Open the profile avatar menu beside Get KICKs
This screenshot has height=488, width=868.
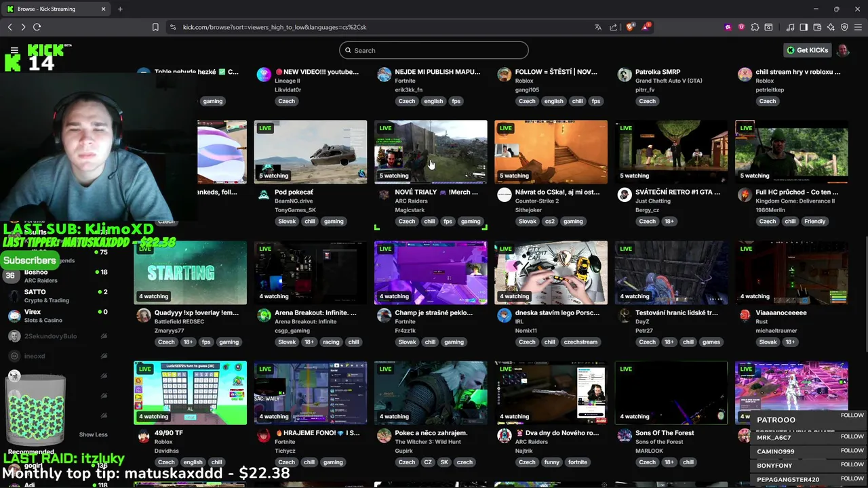(x=843, y=50)
